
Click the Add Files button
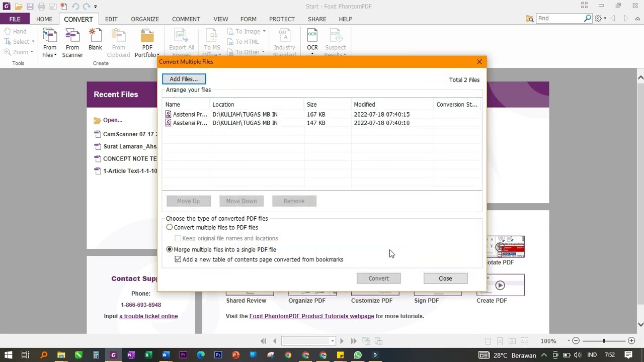click(x=184, y=79)
